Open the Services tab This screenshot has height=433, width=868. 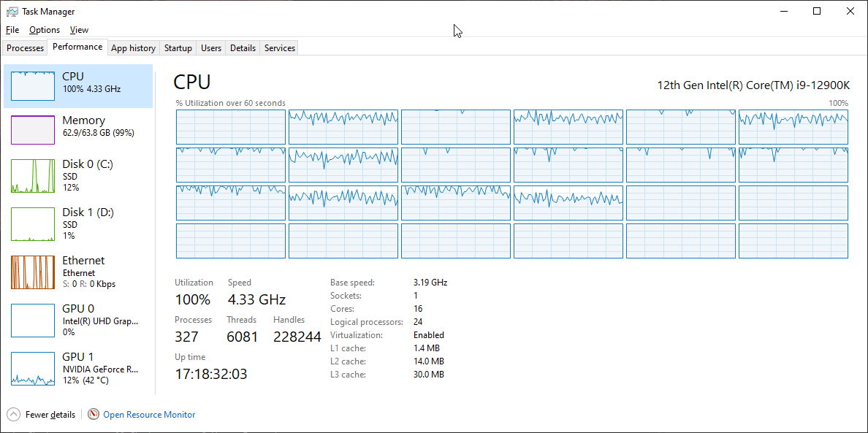point(280,48)
